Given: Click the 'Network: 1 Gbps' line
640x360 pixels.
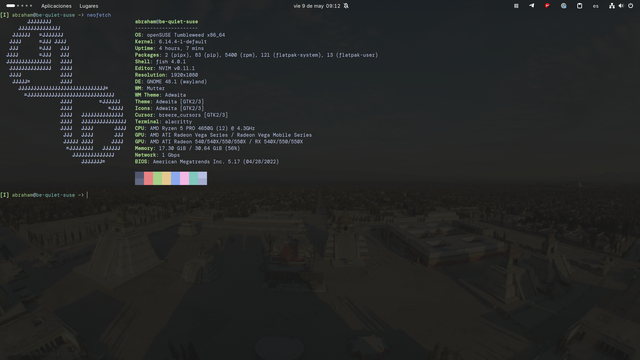Looking at the screenshot, I should (x=157, y=155).
